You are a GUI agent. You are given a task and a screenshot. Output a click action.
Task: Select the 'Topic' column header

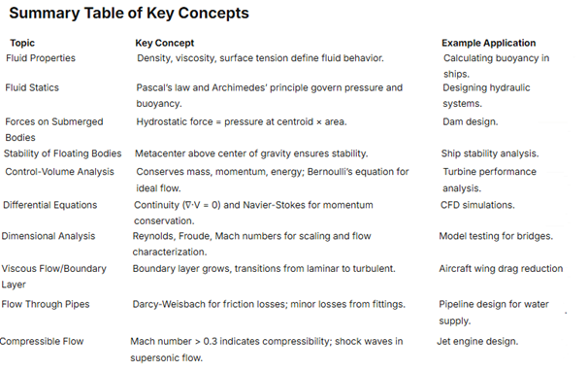[x=22, y=43]
